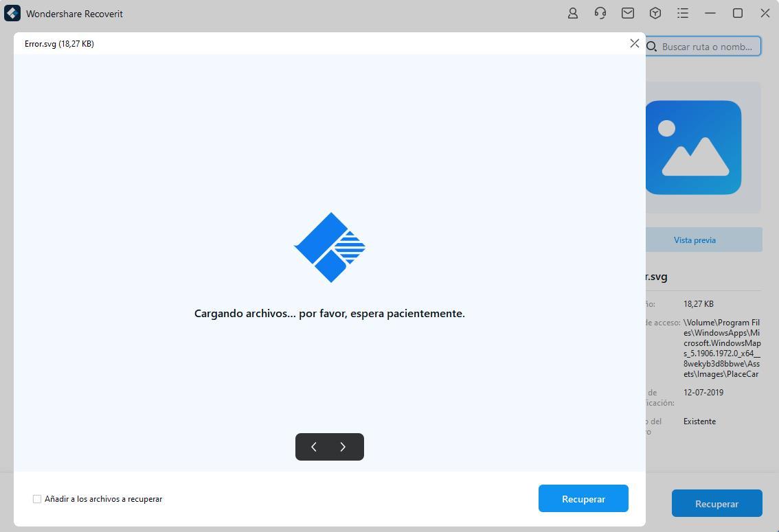Check 'Añadir a los archivos a recuperar'
Screen dimensions: 779x532
click(37, 499)
